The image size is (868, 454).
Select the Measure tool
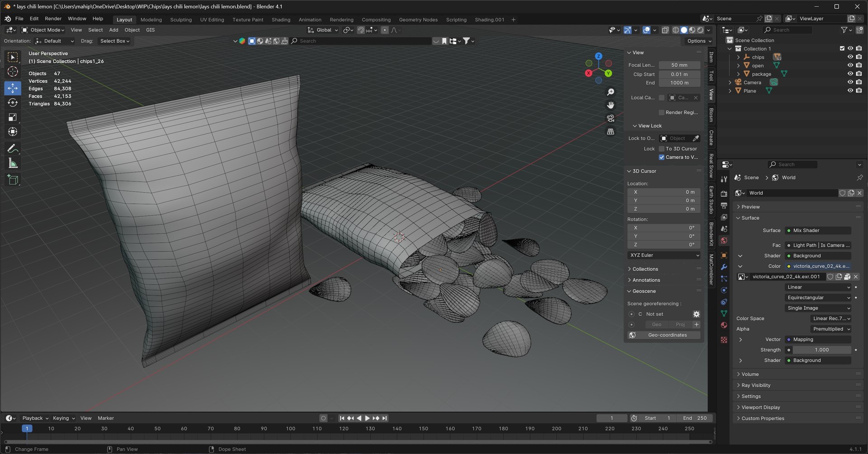(13, 164)
